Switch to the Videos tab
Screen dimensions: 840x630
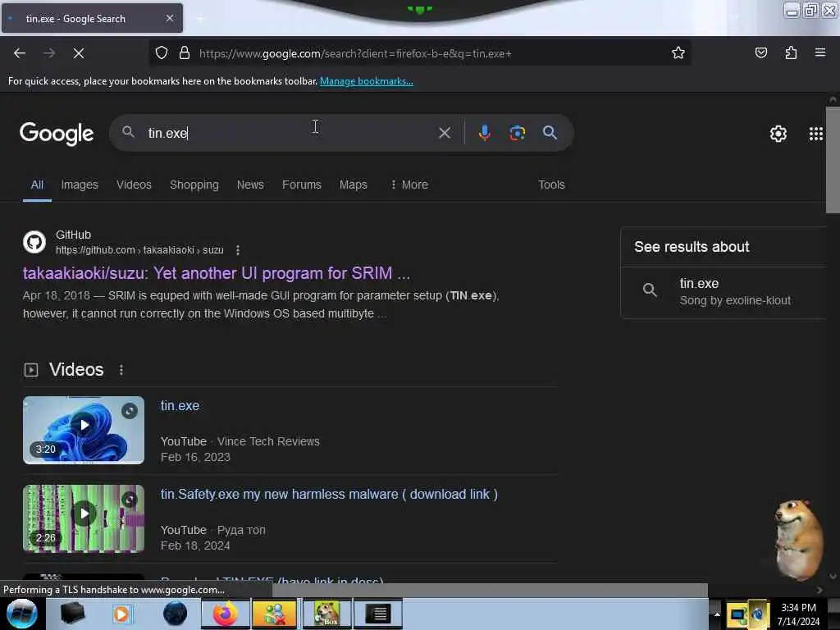[x=134, y=185]
